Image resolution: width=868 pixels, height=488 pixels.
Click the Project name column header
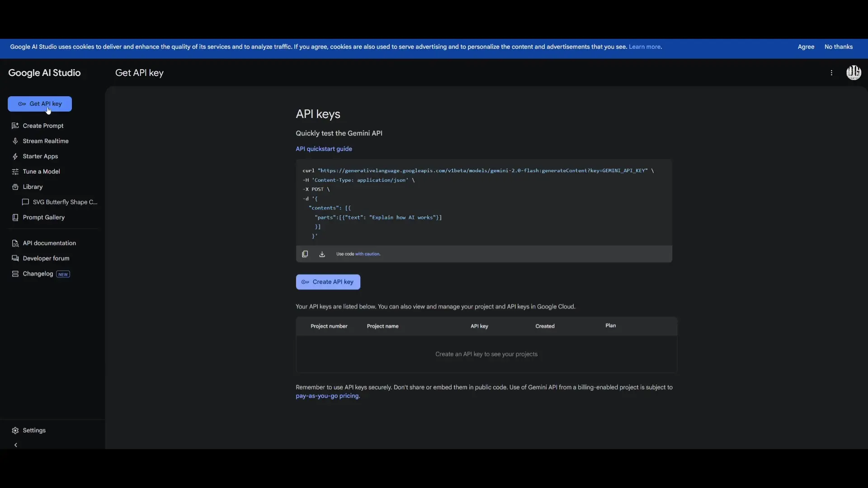pos(382,326)
